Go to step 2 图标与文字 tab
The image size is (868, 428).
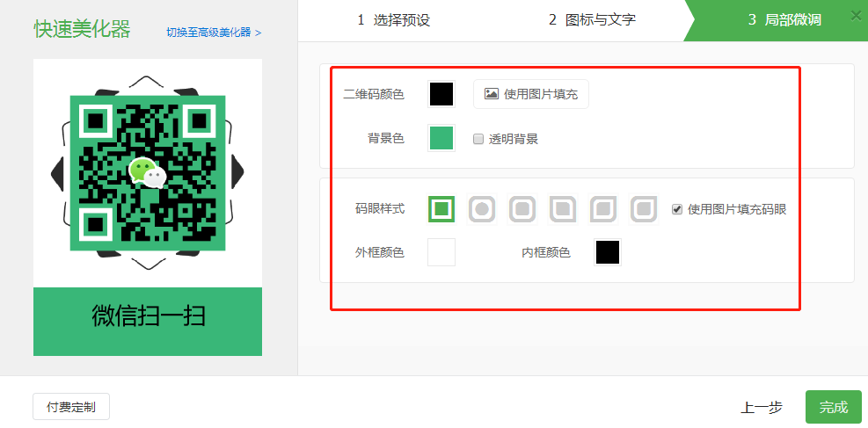(x=592, y=20)
